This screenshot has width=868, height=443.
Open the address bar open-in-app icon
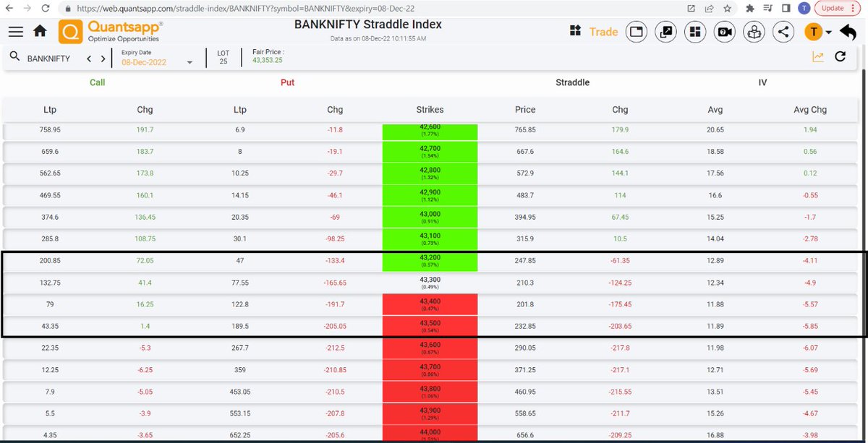click(692, 8)
